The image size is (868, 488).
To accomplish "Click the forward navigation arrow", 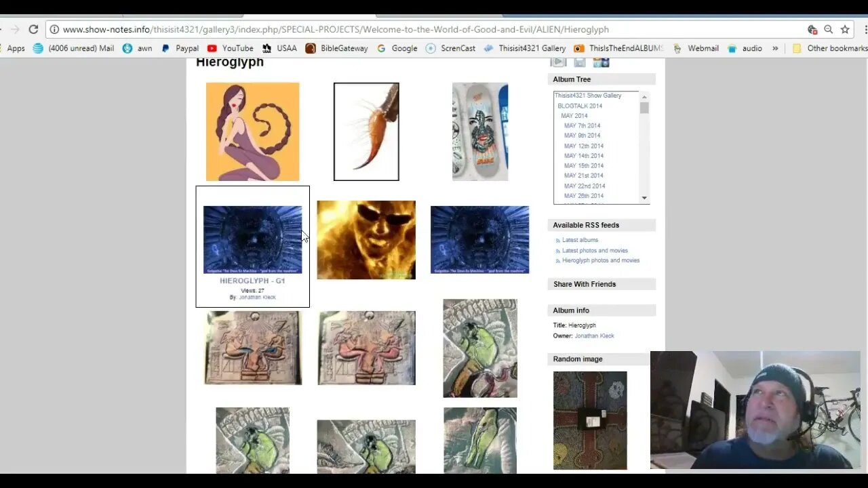I will click(14, 29).
